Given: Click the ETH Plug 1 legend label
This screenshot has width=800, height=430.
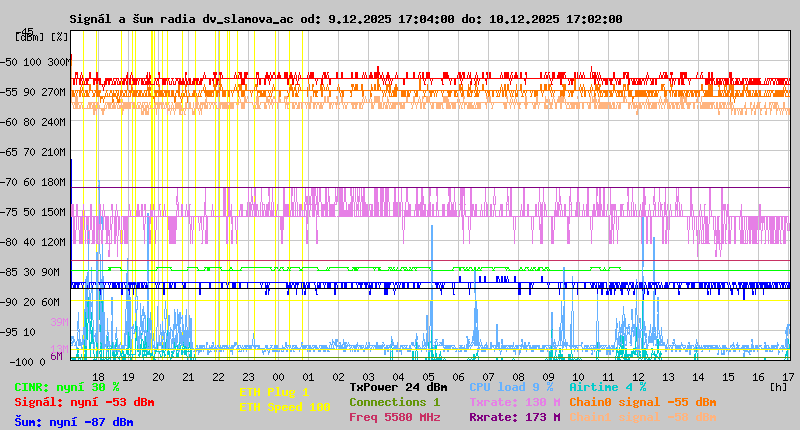Looking at the screenshot, I should [x=274, y=392].
